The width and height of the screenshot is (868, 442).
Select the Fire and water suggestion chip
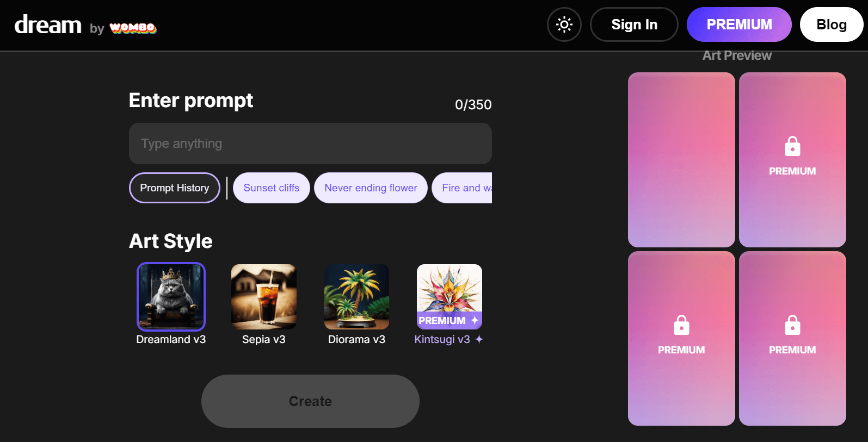tap(462, 188)
